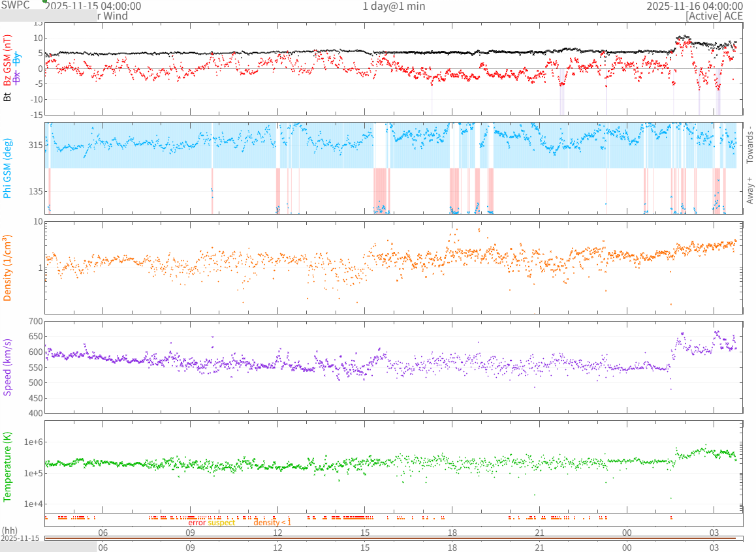Click the orange density < 1 legend label
756x552 pixels.
(x=272, y=523)
